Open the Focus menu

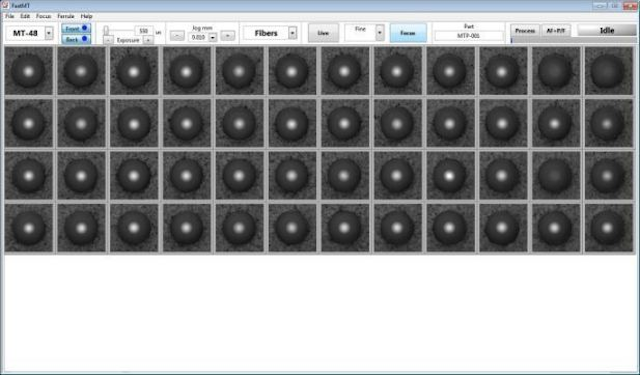[x=43, y=16]
